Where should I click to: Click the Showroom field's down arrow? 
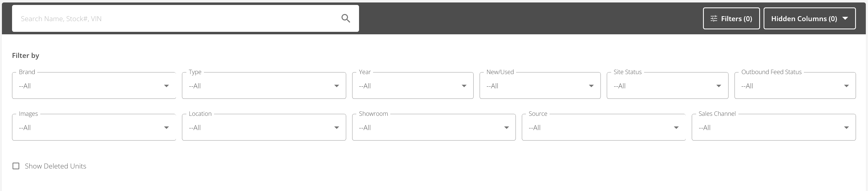(x=506, y=128)
